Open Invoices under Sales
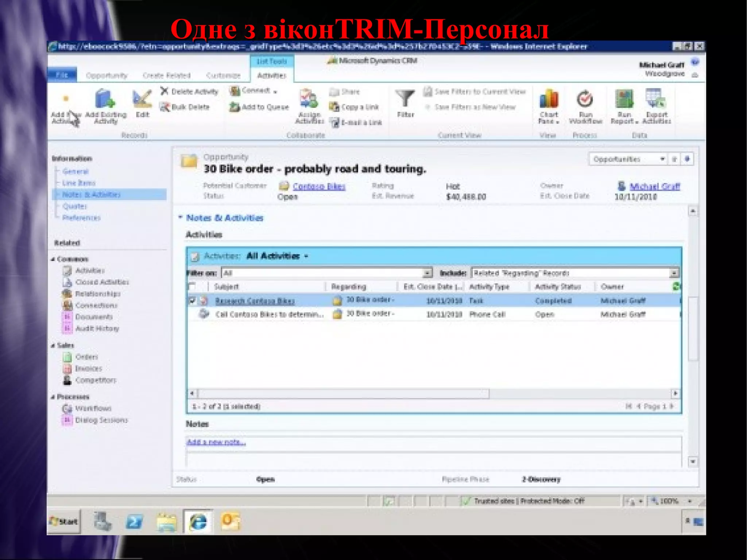The height and width of the screenshot is (560, 747). pos(83,369)
